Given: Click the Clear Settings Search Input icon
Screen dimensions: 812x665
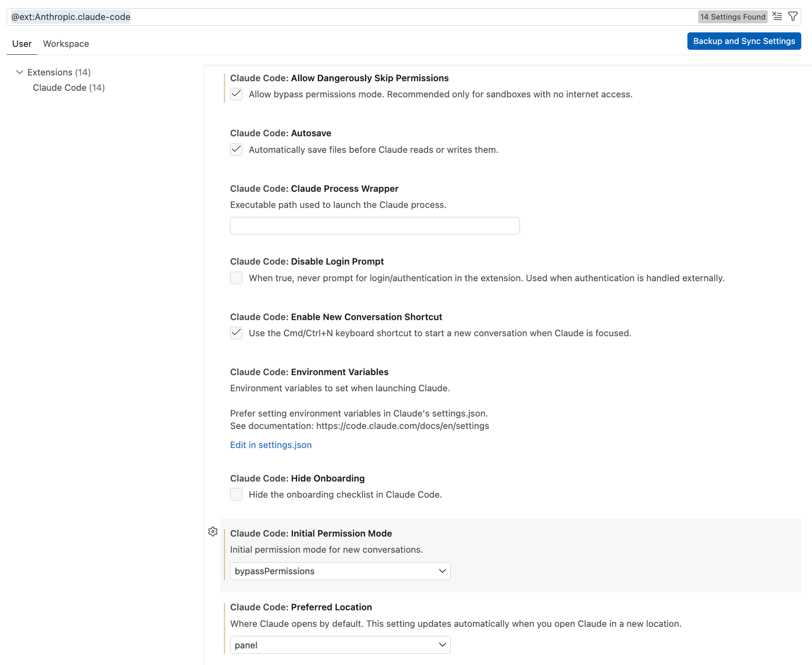Looking at the screenshot, I should (777, 16).
